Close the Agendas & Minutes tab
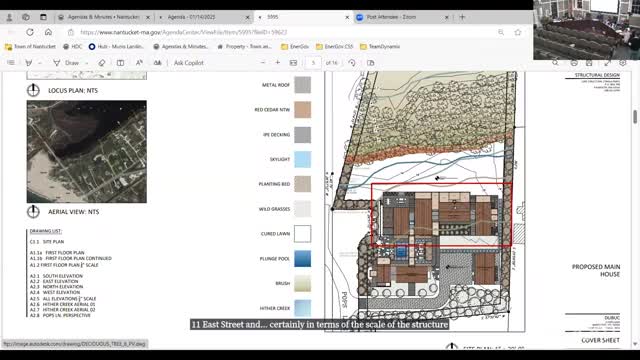640x360 pixels. click(x=148, y=17)
